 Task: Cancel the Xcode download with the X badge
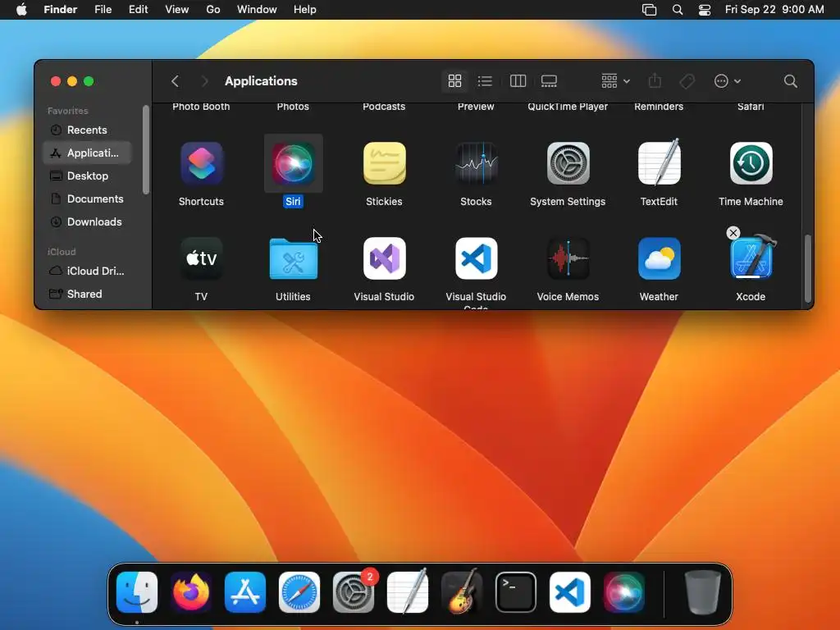(x=733, y=233)
